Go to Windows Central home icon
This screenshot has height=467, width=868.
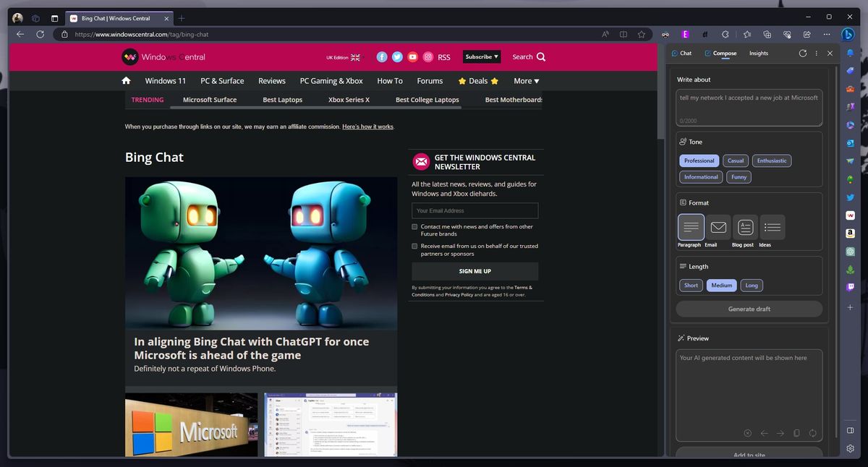tap(127, 81)
